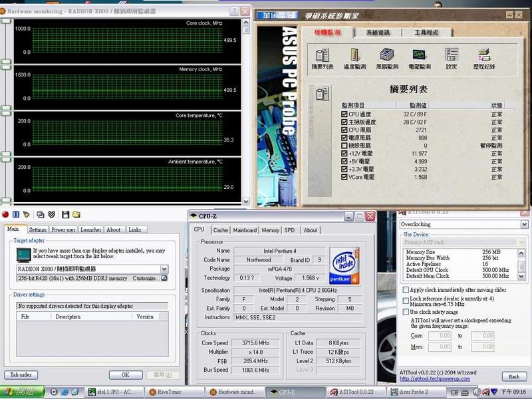532x399 pixels.
Task: Enable the 機殼風扇 chassis fan checkbox
Action: [344, 146]
